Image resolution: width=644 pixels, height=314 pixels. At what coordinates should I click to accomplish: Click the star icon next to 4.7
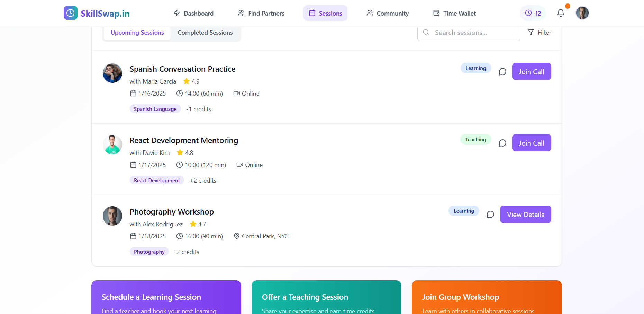pos(193,224)
